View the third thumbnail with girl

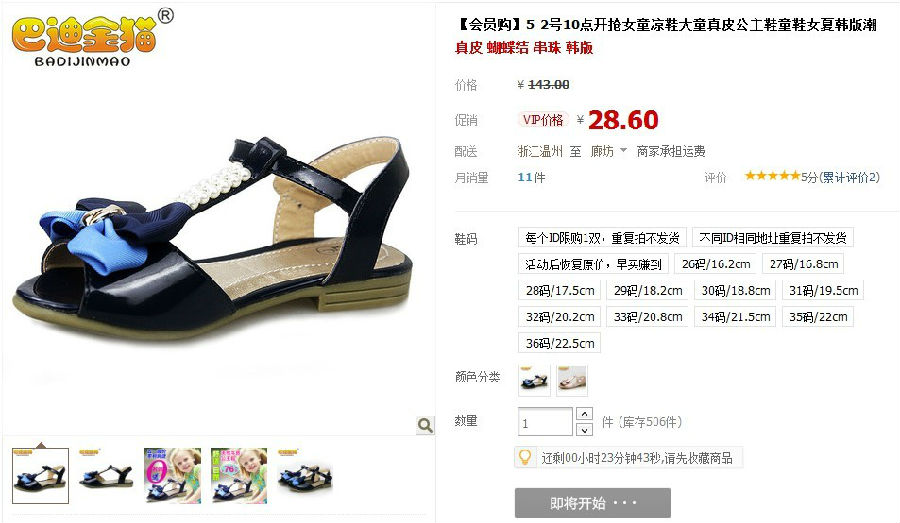pyautogui.click(x=173, y=475)
